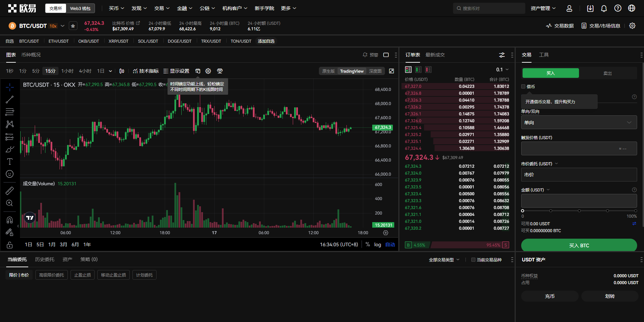Activate the chart zoom-in tool
Image resolution: width=644 pixels, height=322 pixels.
[x=10, y=203]
